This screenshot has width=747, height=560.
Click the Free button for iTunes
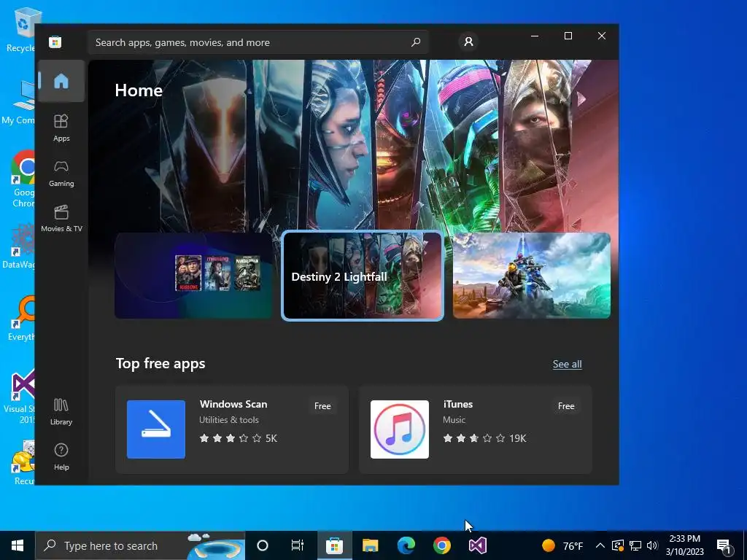pos(566,406)
